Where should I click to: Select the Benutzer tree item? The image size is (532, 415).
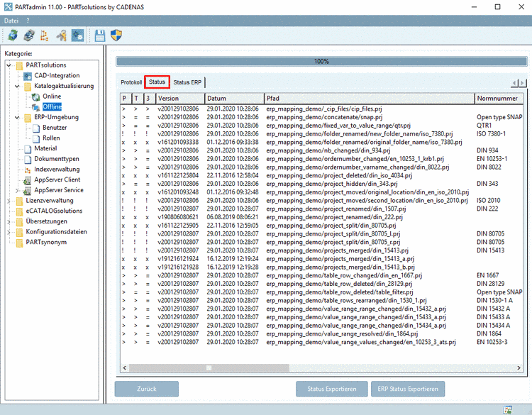coord(55,128)
